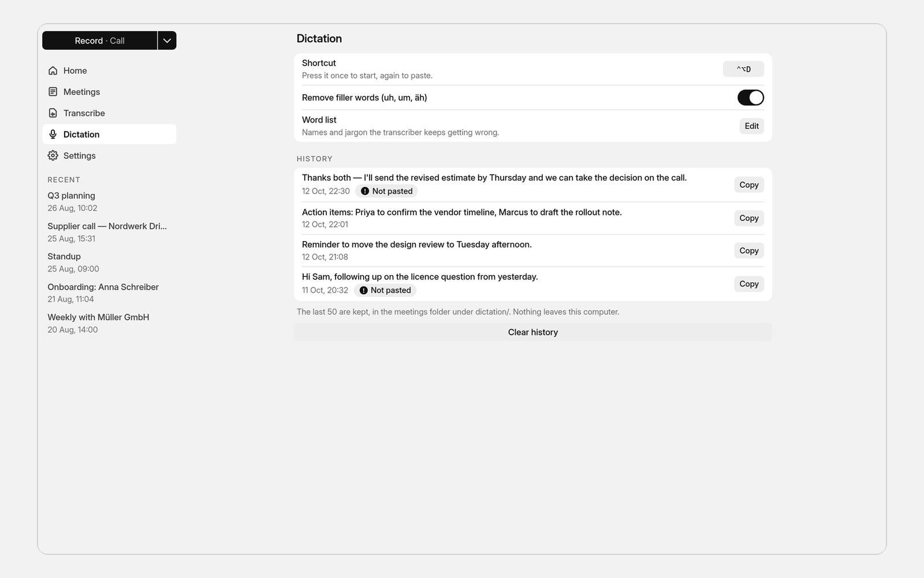Click the Word list label
This screenshot has width=924, height=578.
click(319, 120)
